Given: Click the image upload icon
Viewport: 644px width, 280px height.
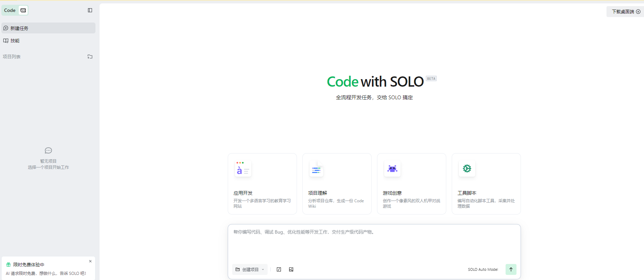Looking at the screenshot, I should click(291, 269).
